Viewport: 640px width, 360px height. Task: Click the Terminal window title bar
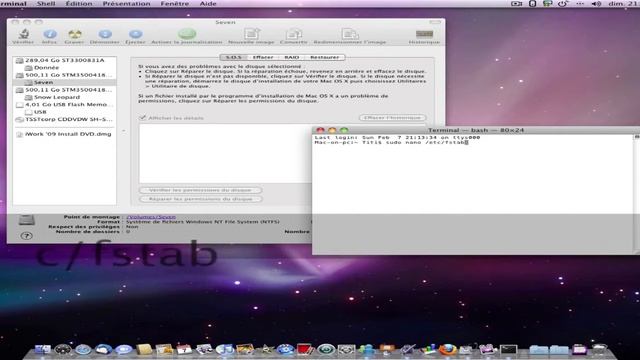(x=476, y=130)
